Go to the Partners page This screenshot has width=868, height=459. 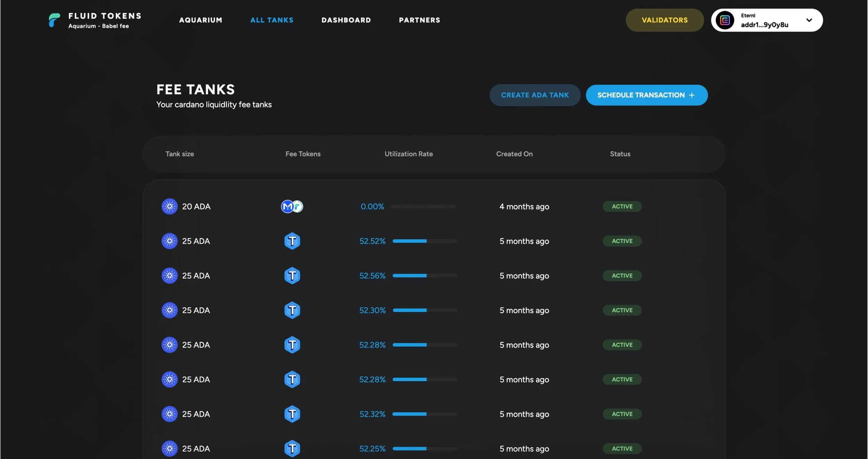419,20
